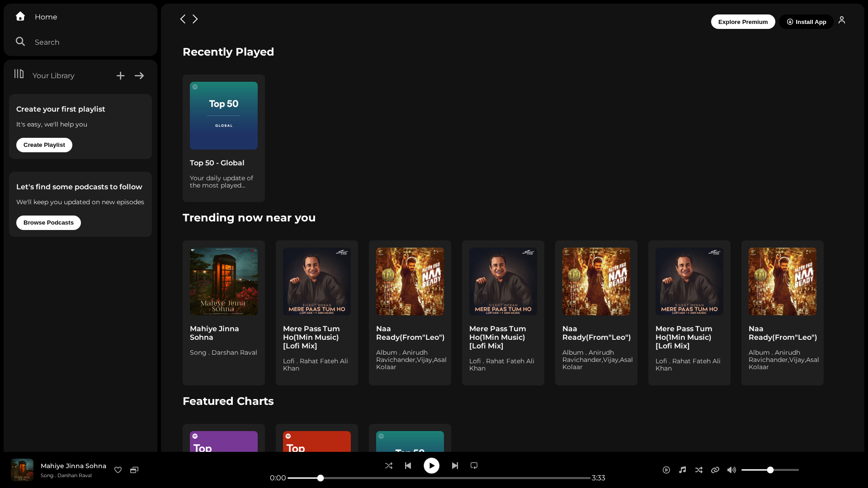Open the picture-in-picture mini player icon
868x488 pixels.
tap(134, 470)
